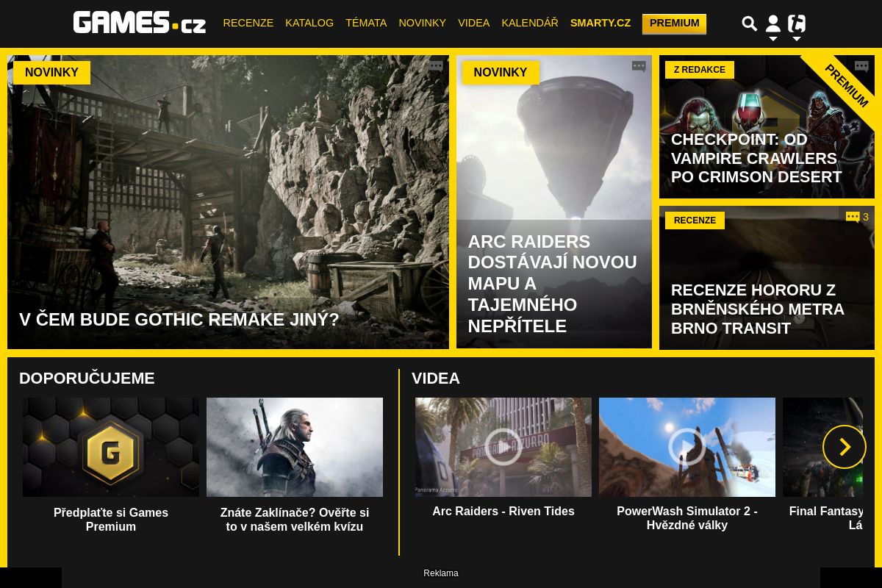The image size is (882, 588).
Task: Click the Games.cz logo
Action: pyautogui.click(x=140, y=23)
